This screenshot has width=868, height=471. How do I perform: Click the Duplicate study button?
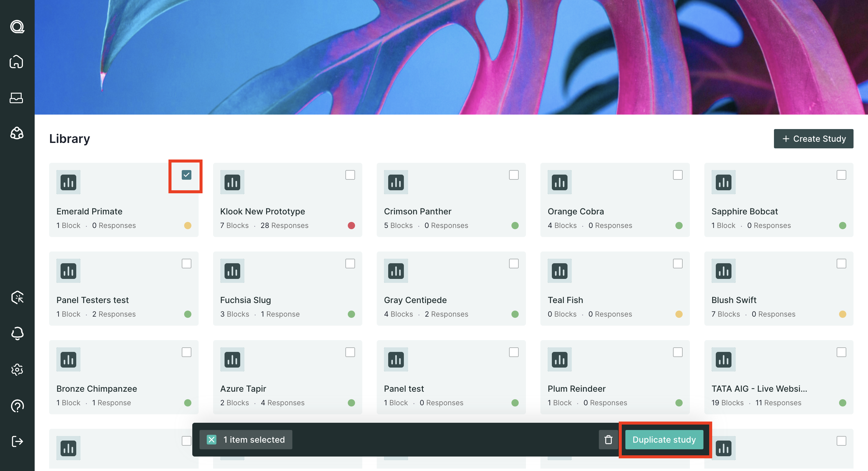[664, 440]
